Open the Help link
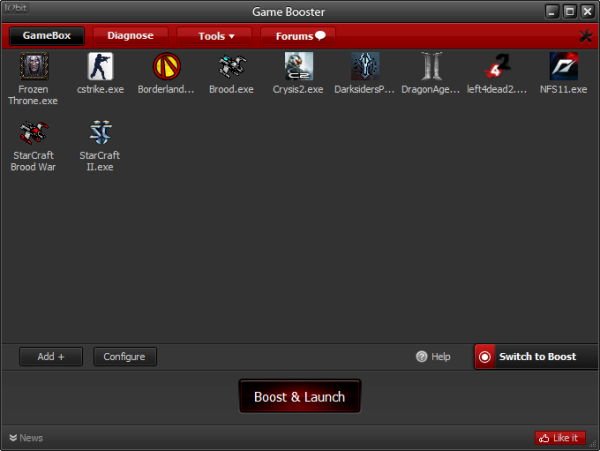Image resolution: width=600 pixels, height=451 pixels. click(433, 357)
